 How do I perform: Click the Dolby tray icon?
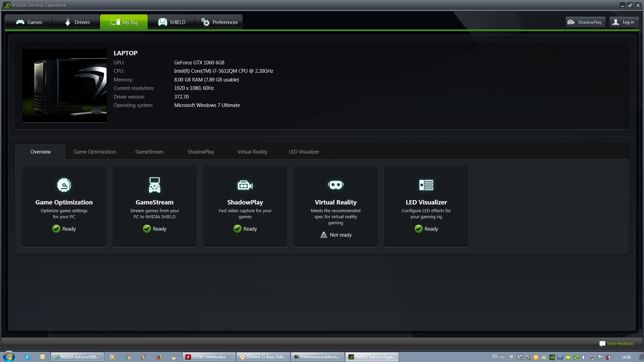tap(560, 357)
